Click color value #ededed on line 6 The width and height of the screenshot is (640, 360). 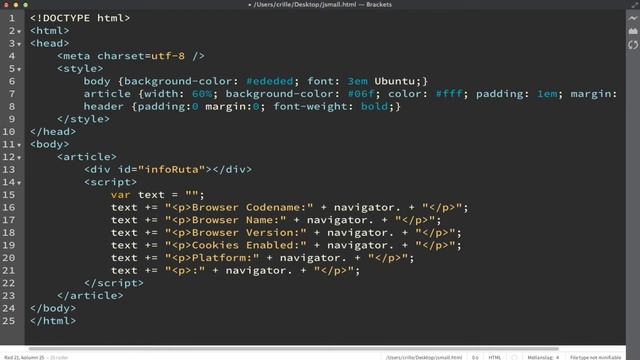click(x=269, y=81)
